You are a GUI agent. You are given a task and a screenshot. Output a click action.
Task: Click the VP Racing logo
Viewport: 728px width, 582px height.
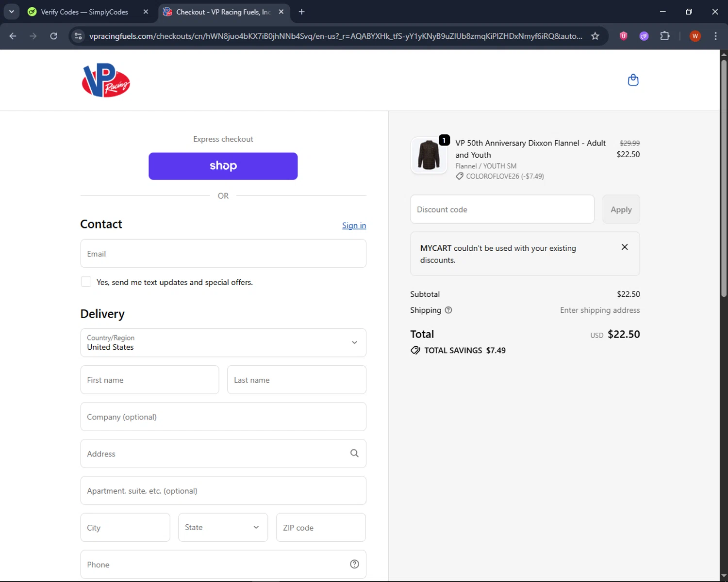[106, 80]
